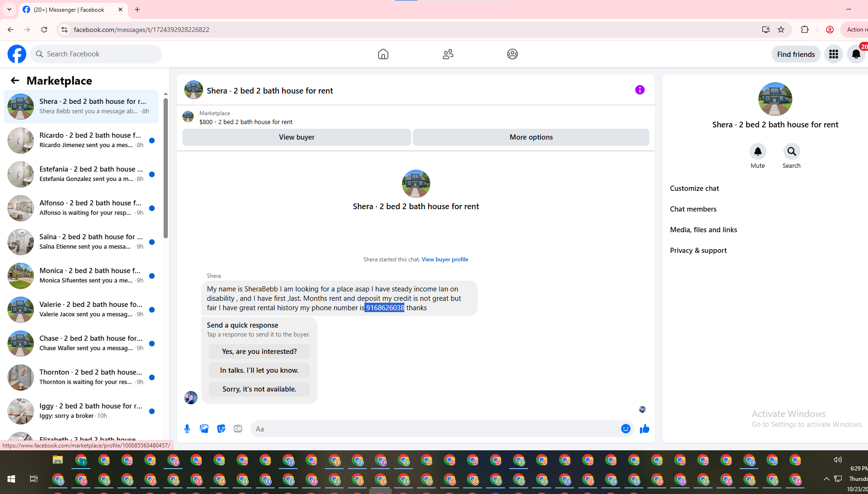868x494 pixels.
Task: Open Facebook home logo
Action: 17,54
